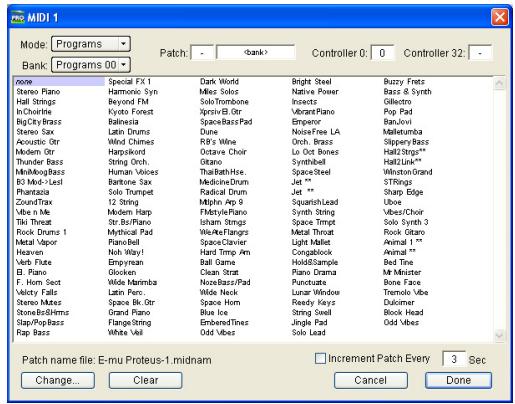Click the Patch number field
The image size is (515, 404).
[x=202, y=53]
